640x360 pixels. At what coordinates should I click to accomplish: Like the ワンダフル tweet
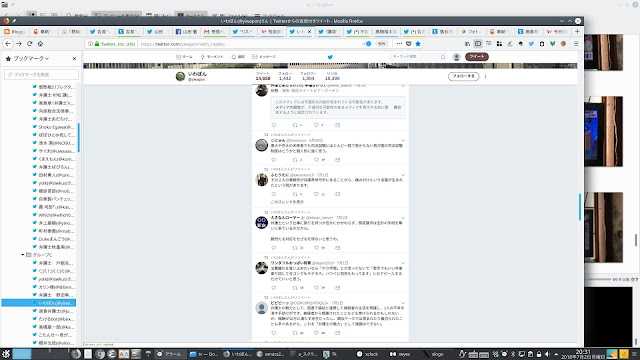(x=316, y=288)
